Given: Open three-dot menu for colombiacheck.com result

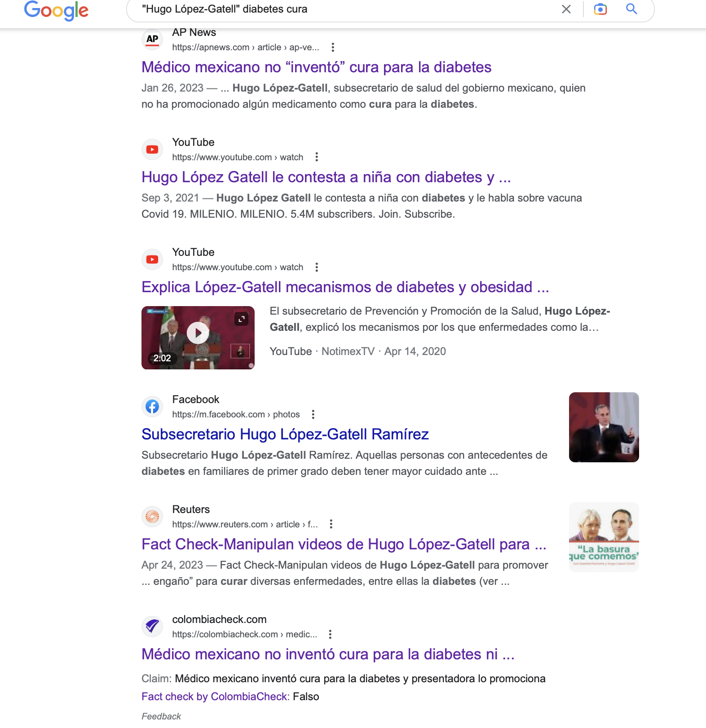Looking at the screenshot, I should 330,634.
